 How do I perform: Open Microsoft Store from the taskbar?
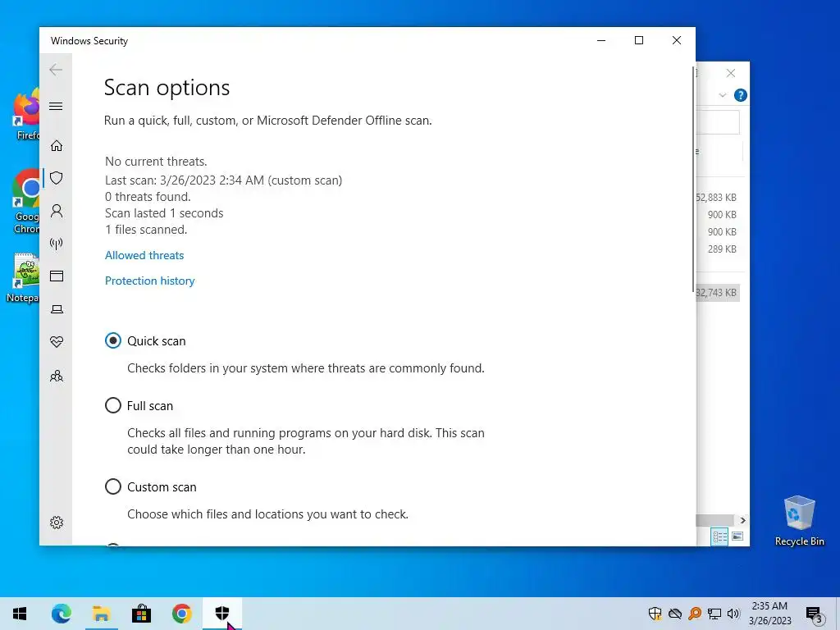tap(141, 614)
